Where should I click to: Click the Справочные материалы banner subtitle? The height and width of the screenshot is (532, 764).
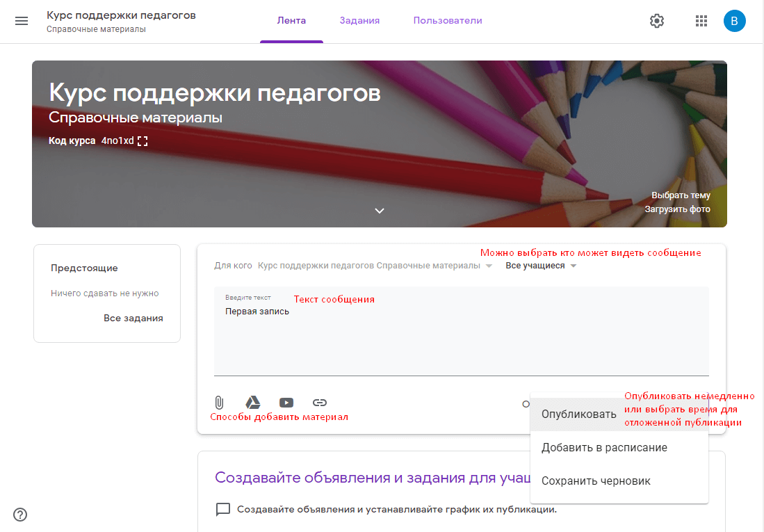click(136, 118)
